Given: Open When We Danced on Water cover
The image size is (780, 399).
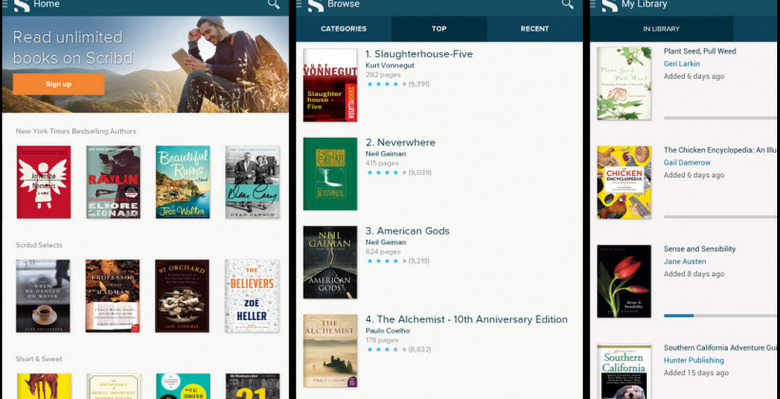Looking at the screenshot, I should (x=43, y=296).
